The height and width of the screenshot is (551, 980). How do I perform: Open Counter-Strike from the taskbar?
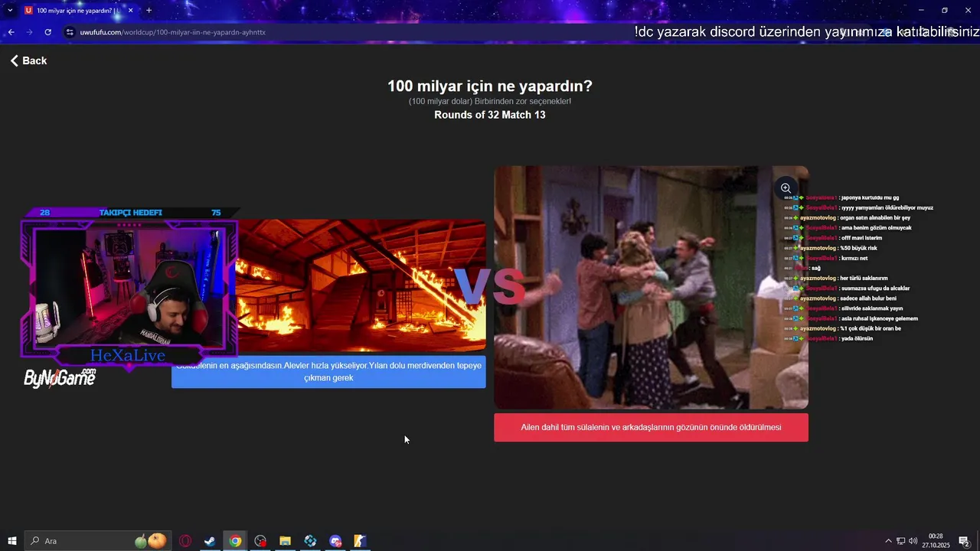pyautogui.click(x=360, y=541)
